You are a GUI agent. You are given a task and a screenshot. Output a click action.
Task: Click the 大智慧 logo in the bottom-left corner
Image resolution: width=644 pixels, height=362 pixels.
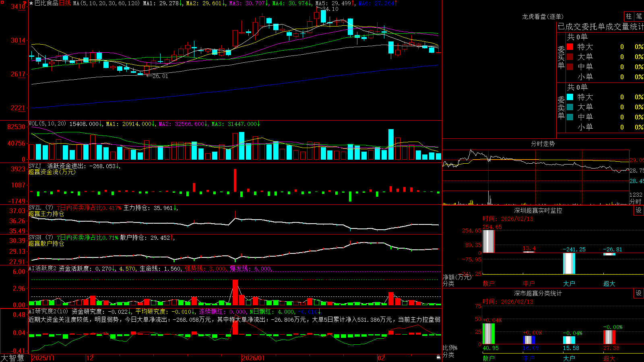coord(12,358)
